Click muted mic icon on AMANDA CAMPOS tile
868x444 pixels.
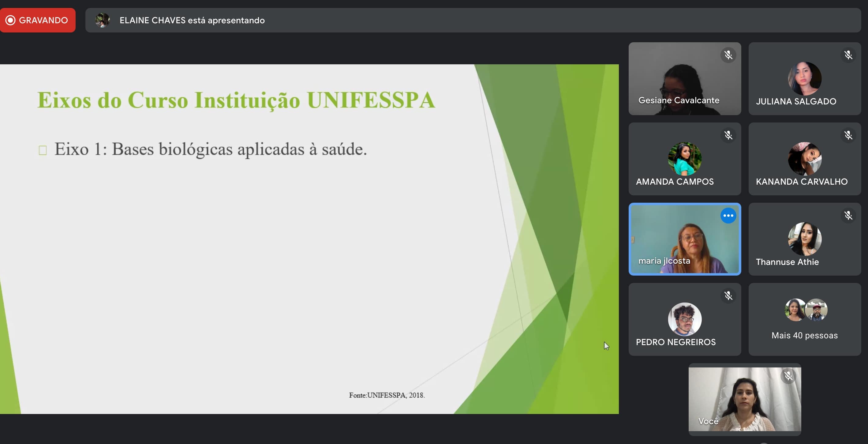tap(728, 135)
